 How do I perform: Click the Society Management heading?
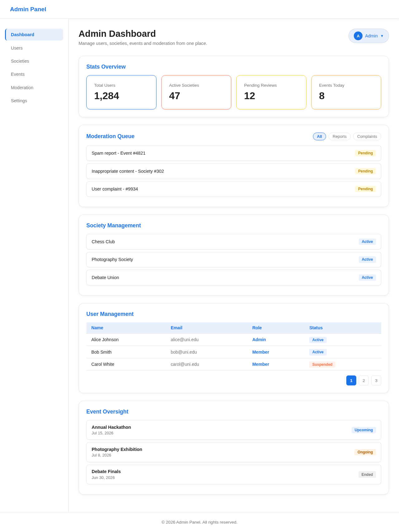click(x=113, y=225)
